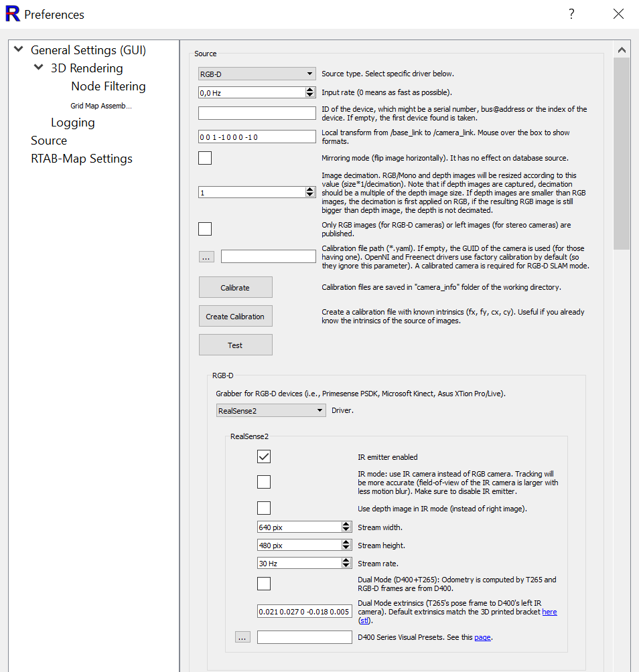Close the Preferences window
The height and width of the screenshot is (672, 639).
coord(618,13)
